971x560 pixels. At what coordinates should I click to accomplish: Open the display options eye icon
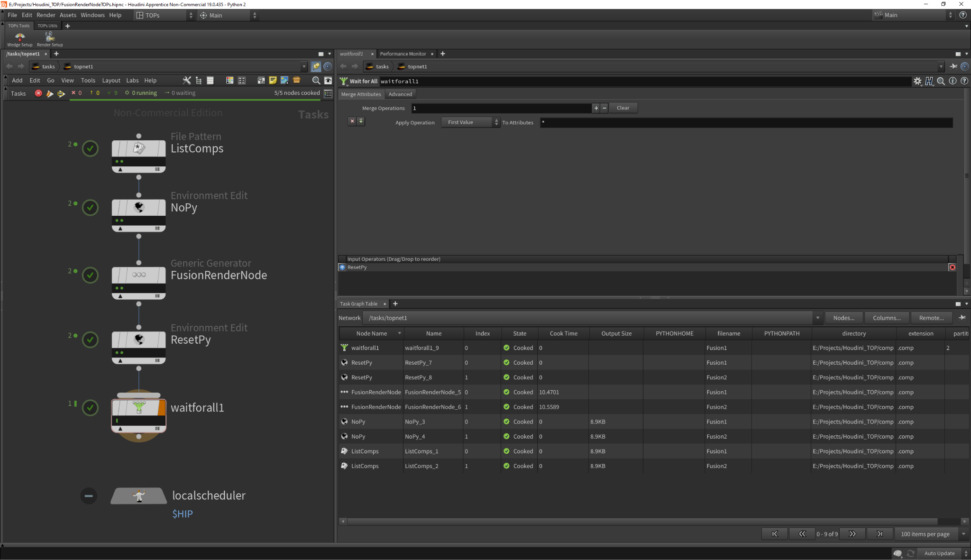(x=328, y=81)
